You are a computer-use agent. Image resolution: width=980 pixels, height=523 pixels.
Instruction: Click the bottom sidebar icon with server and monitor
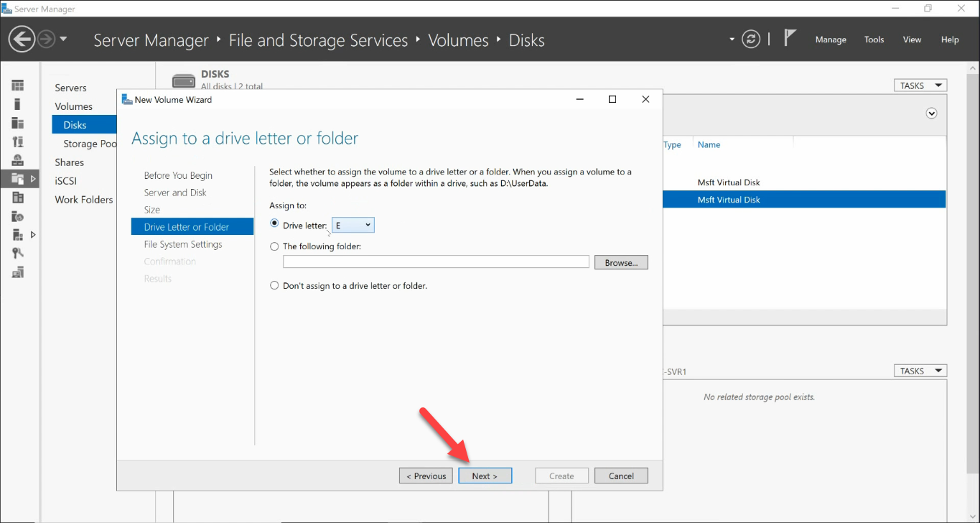pyautogui.click(x=18, y=272)
